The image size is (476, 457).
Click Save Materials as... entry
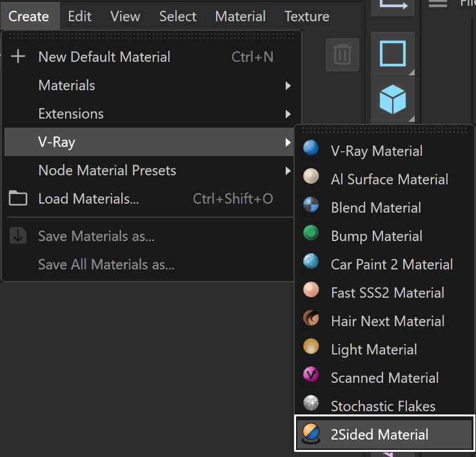click(149, 236)
